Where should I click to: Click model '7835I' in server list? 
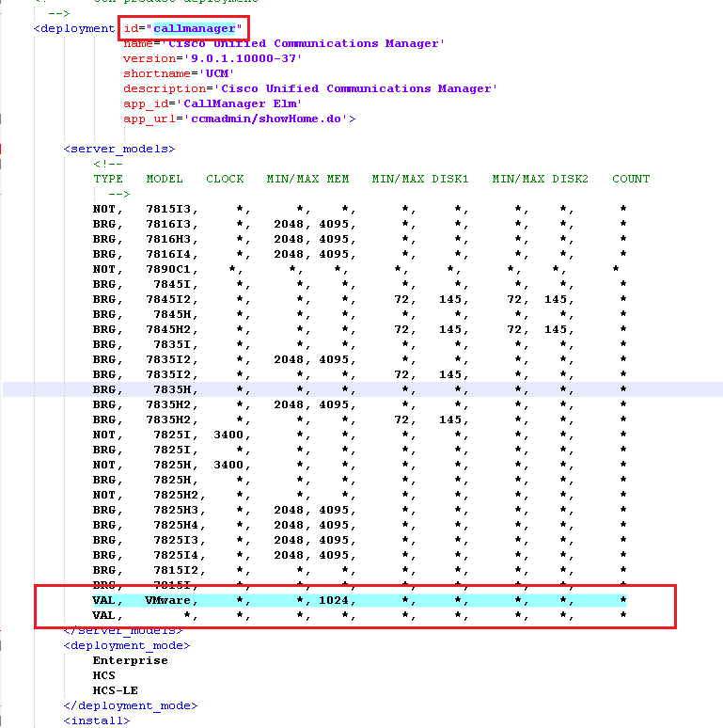tap(172, 344)
